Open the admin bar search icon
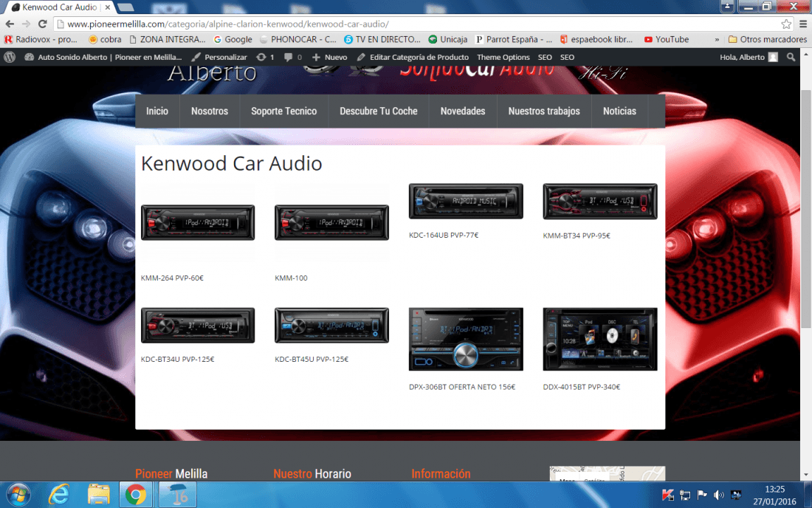Viewport: 812px width, 508px height. [x=791, y=57]
